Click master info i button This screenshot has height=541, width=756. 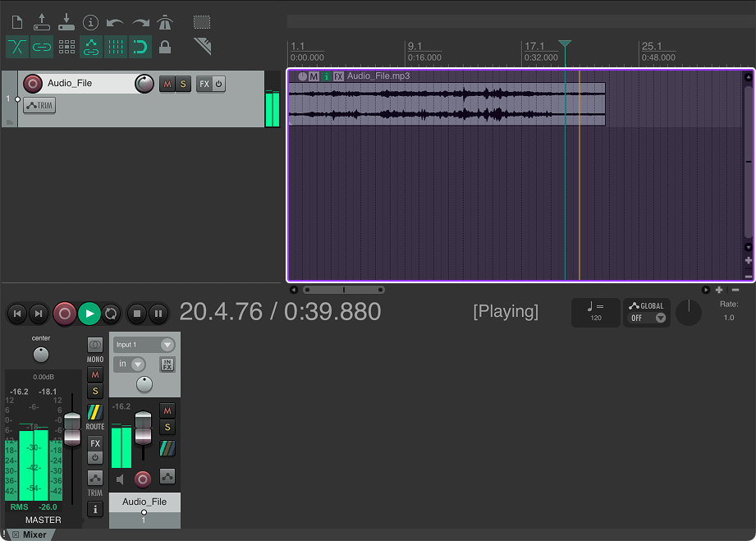point(95,509)
